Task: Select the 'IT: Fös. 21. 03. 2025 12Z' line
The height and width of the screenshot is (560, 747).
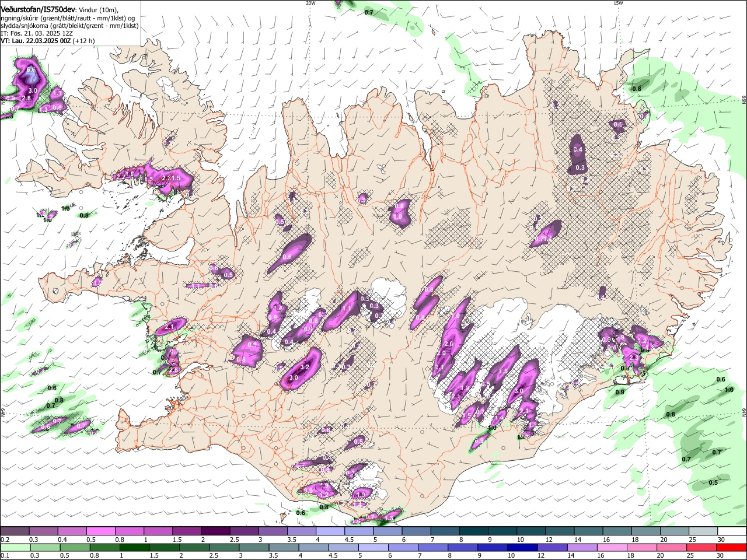Action: (x=36, y=33)
